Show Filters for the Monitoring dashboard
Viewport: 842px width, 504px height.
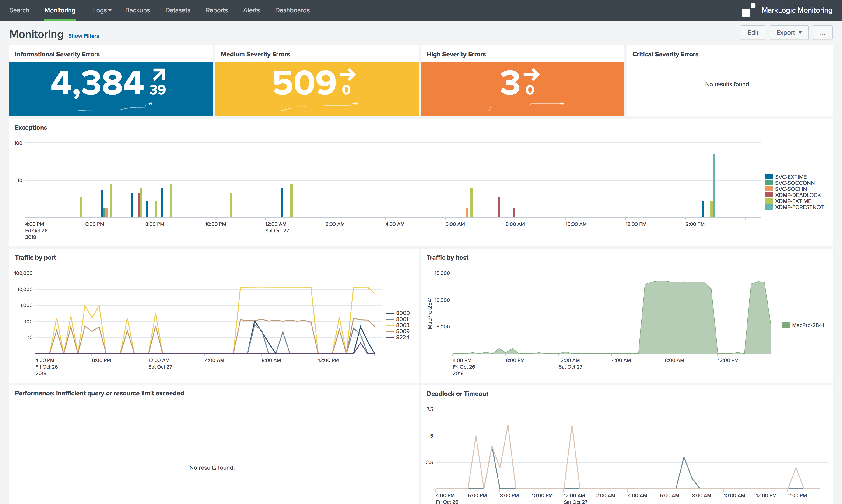click(x=84, y=36)
